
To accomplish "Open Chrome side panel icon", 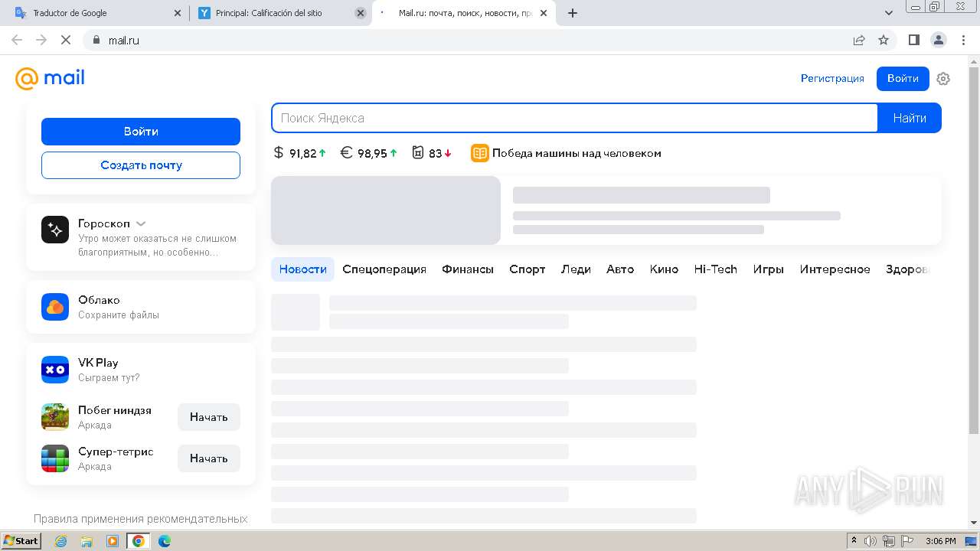I will [913, 40].
